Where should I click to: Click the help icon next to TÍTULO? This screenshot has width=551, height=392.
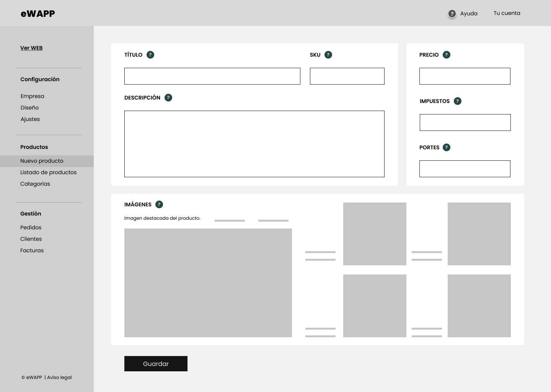click(x=150, y=55)
